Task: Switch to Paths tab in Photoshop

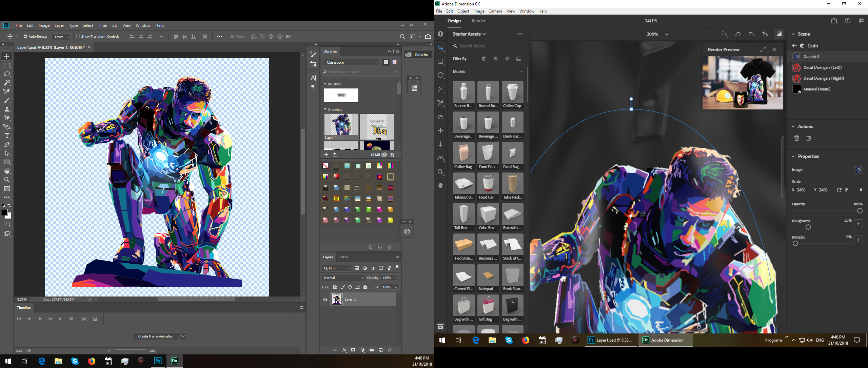Action: pyautogui.click(x=343, y=257)
